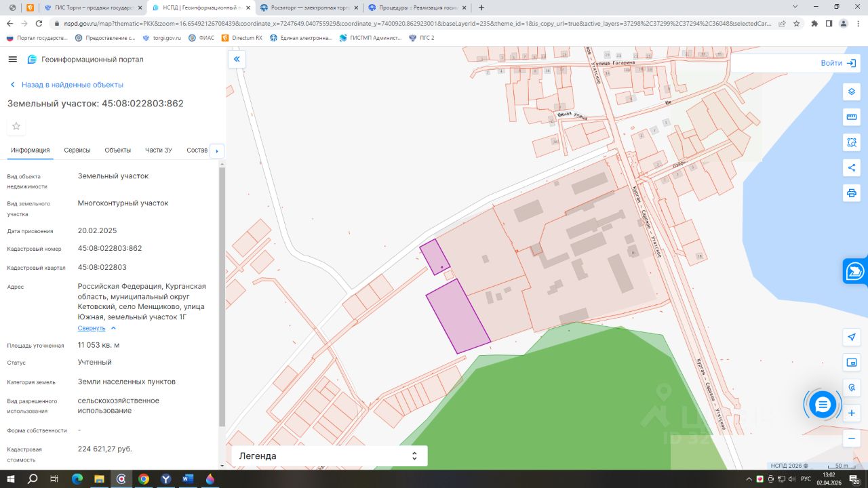868x488 pixels.
Task: Open the ФИАС bookmark
Action: [201, 38]
